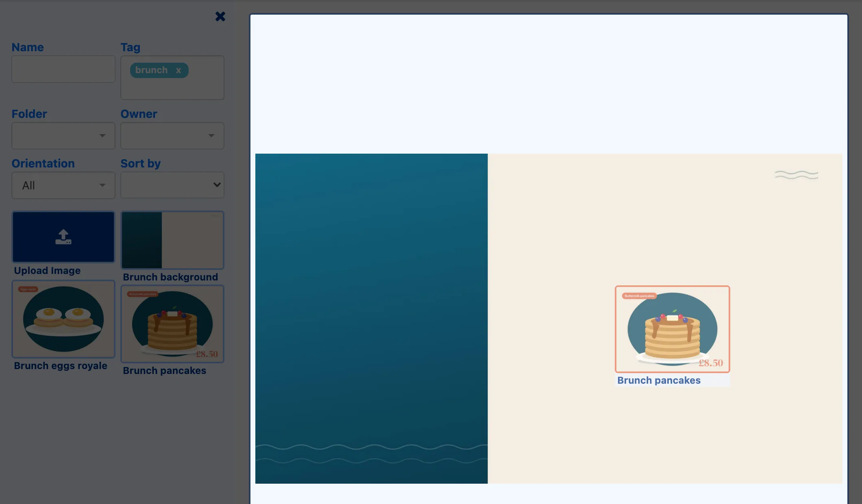Click the Brunch pancakes image on canvas
862x504 pixels.
coord(673,329)
